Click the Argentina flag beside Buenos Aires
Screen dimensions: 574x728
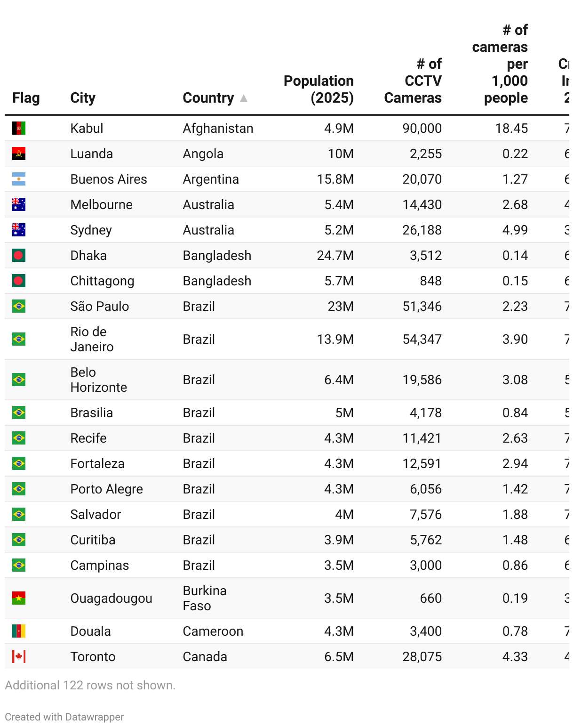point(19,179)
